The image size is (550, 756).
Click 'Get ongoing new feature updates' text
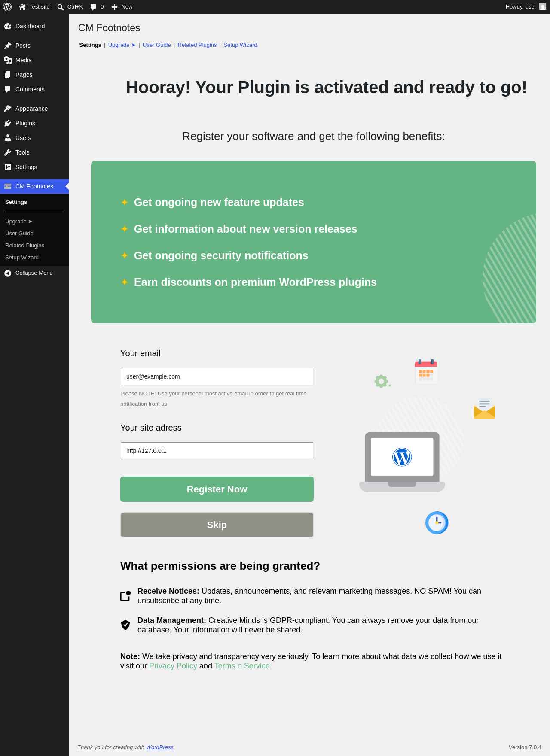tap(219, 202)
